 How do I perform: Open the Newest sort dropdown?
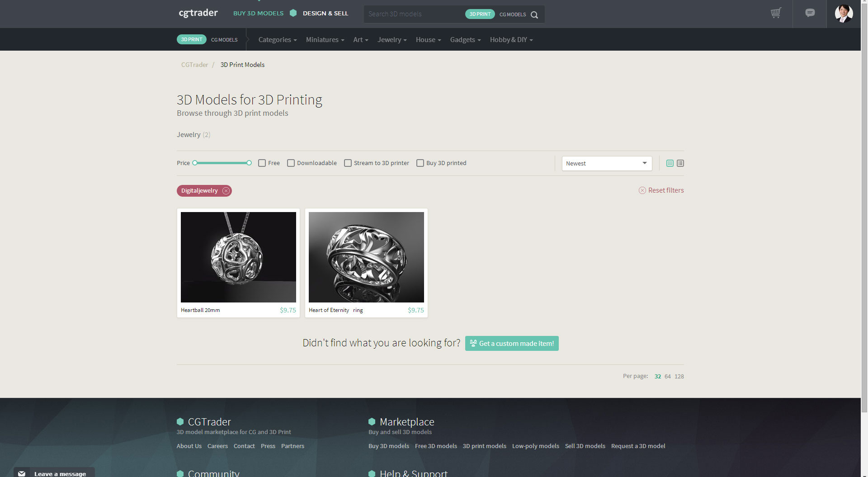click(607, 163)
